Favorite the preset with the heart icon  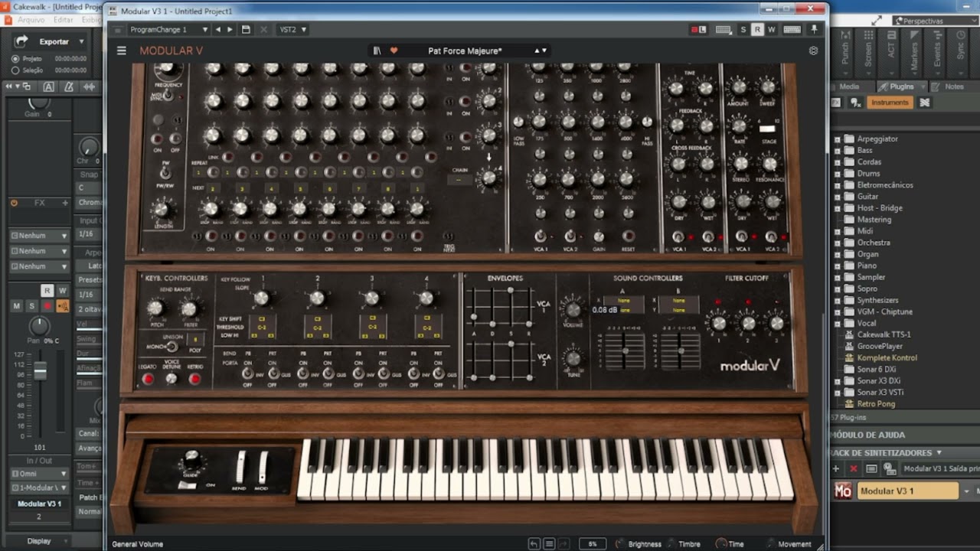pos(394,51)
